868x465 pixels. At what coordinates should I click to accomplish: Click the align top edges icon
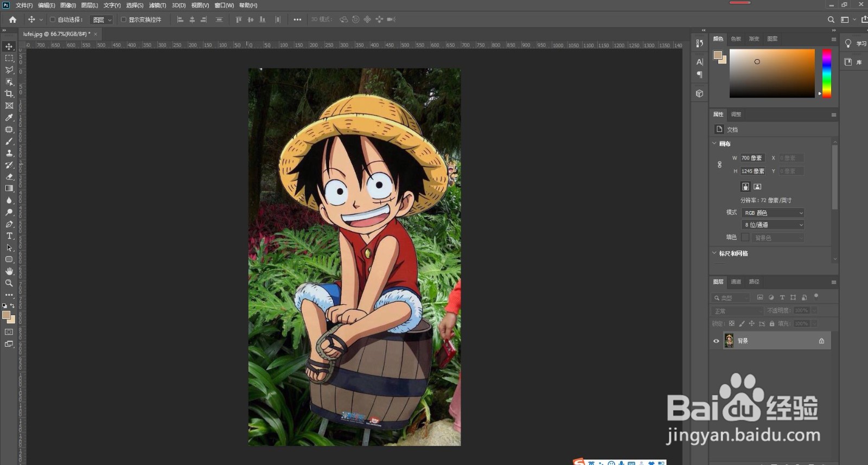tap(239, 20)
